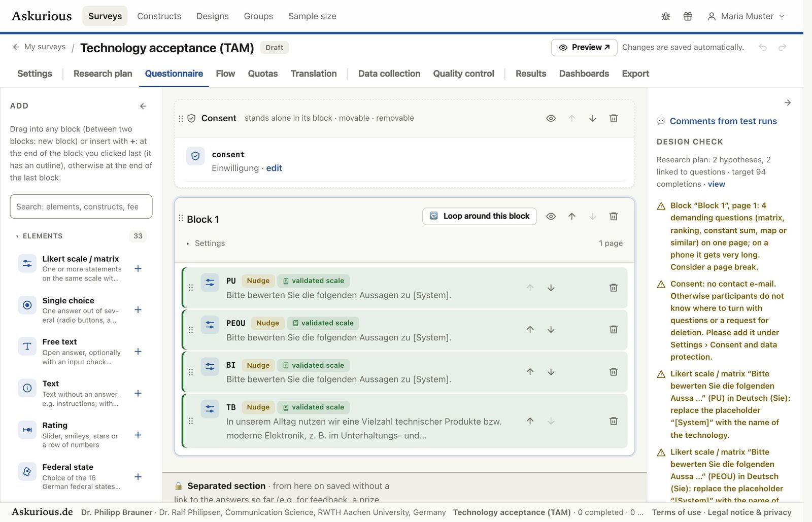Image resolution: width=812 pixels, height=522 pixels.
Task: Add a Likert scale / matrix element
Action: 138,268
